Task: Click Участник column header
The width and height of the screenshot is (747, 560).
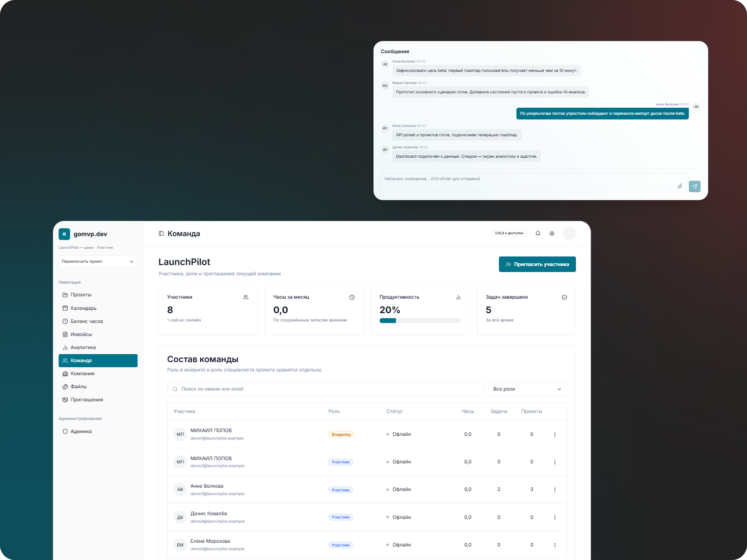Action: [184, 412]
